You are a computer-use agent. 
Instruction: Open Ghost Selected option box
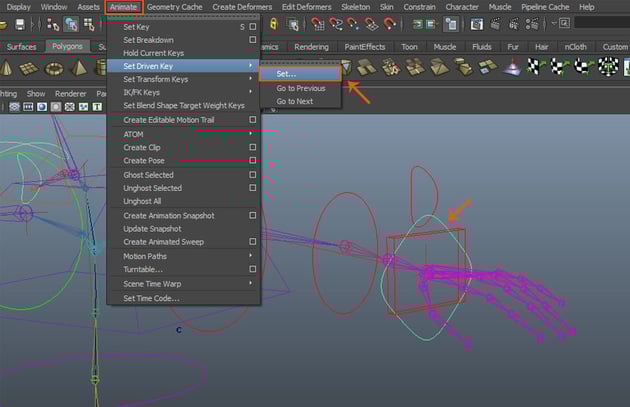(x=253, y=175)
